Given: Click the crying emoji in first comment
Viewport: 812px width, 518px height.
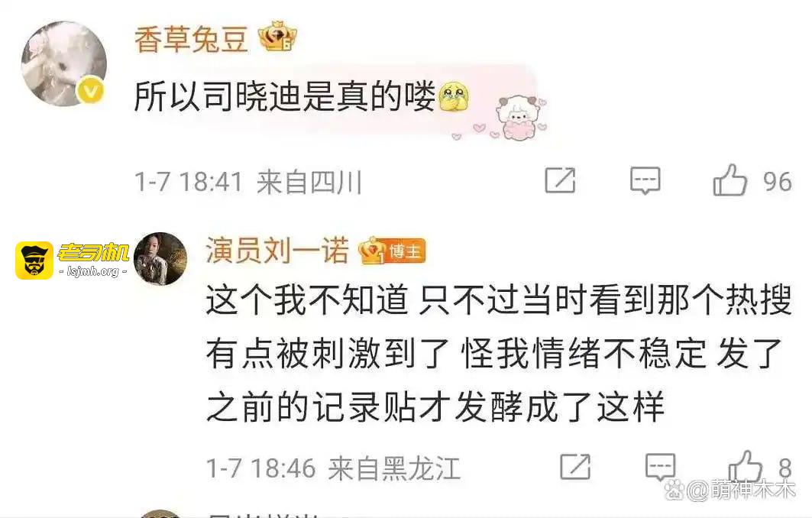Looking at the screenshot, I should [x=453, y=96].
